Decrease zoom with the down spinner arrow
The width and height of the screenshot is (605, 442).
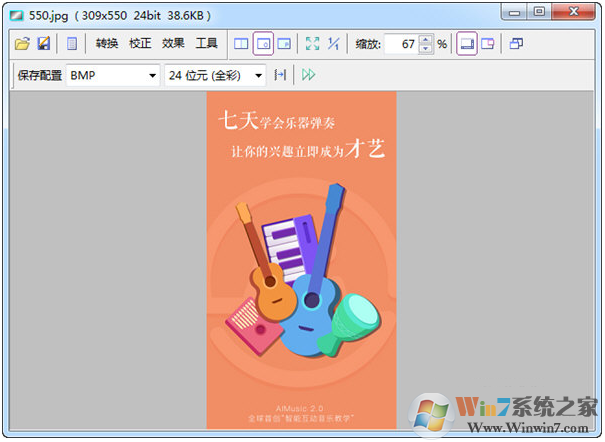[426, 49]
